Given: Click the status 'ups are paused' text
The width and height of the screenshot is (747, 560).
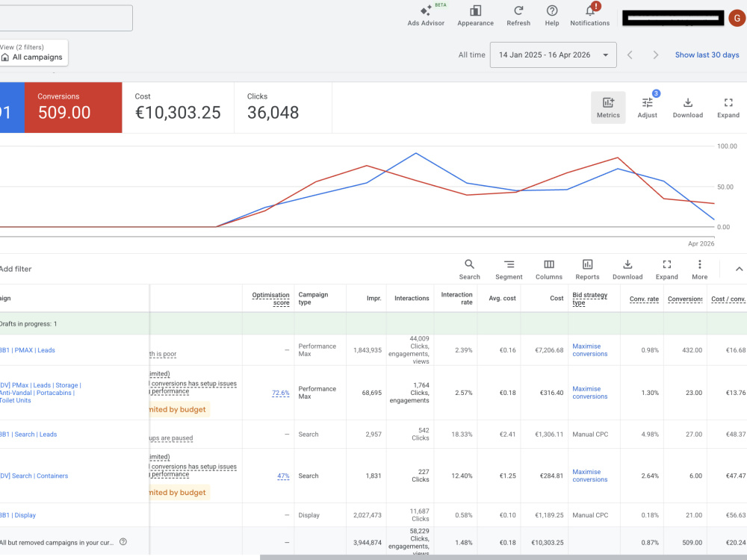Looking at the screenshot, I should click(171, 438).
